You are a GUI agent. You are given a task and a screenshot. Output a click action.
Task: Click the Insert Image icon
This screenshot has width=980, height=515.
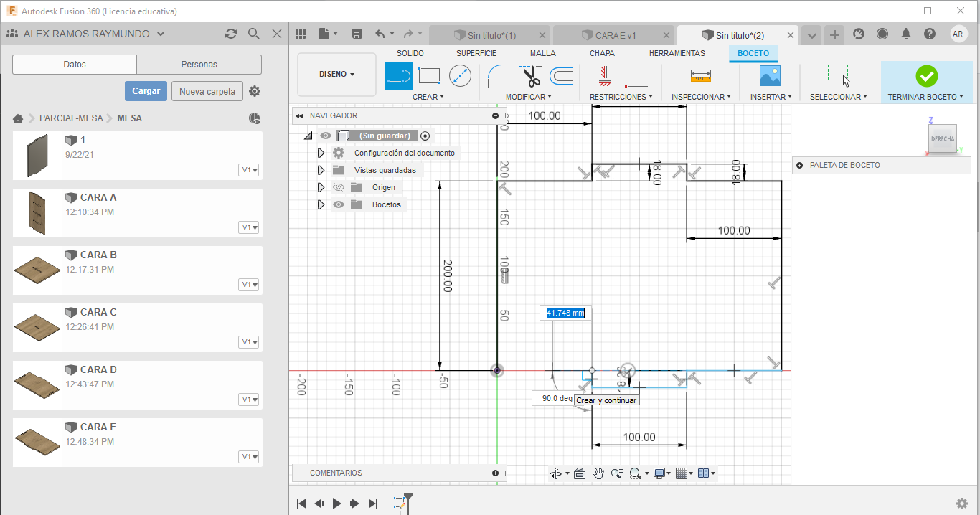(770, 75)
